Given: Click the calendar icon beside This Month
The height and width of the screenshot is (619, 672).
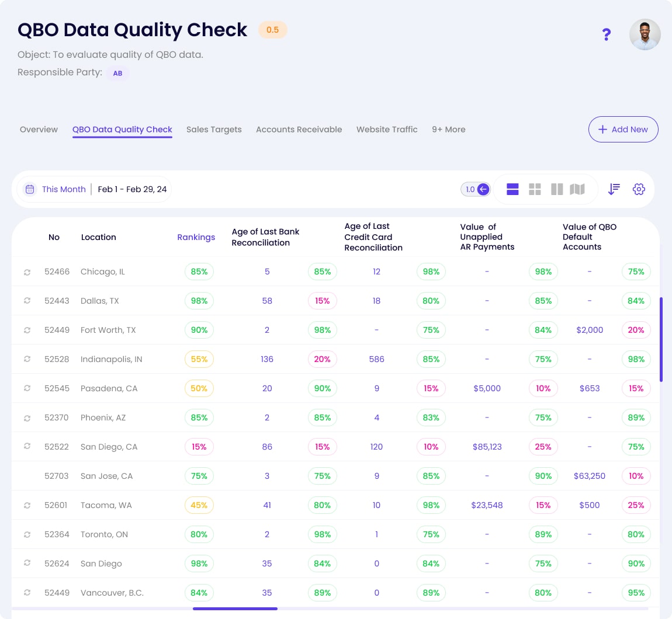Looking at the screenshot, I should coord(30,189).
